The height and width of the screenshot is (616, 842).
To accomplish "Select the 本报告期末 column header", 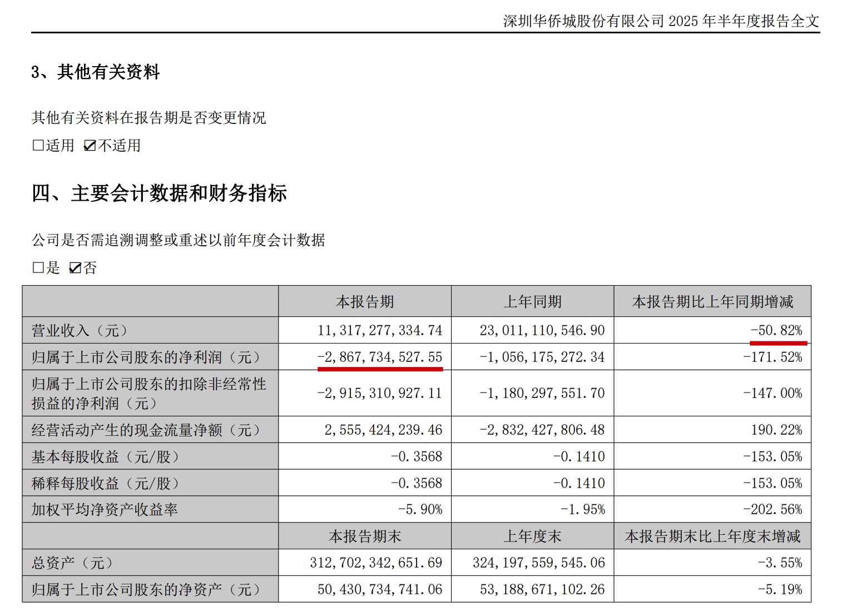I will pos(364,536).
